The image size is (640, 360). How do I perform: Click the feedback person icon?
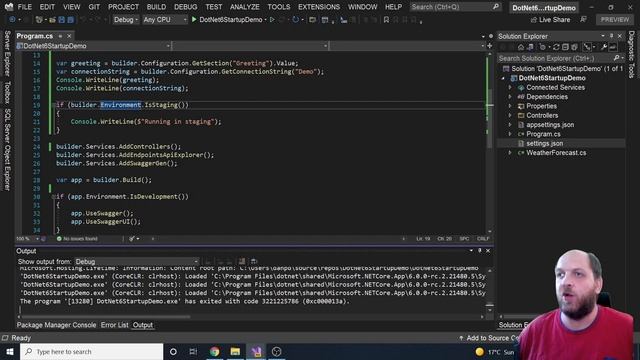(584, 20)
